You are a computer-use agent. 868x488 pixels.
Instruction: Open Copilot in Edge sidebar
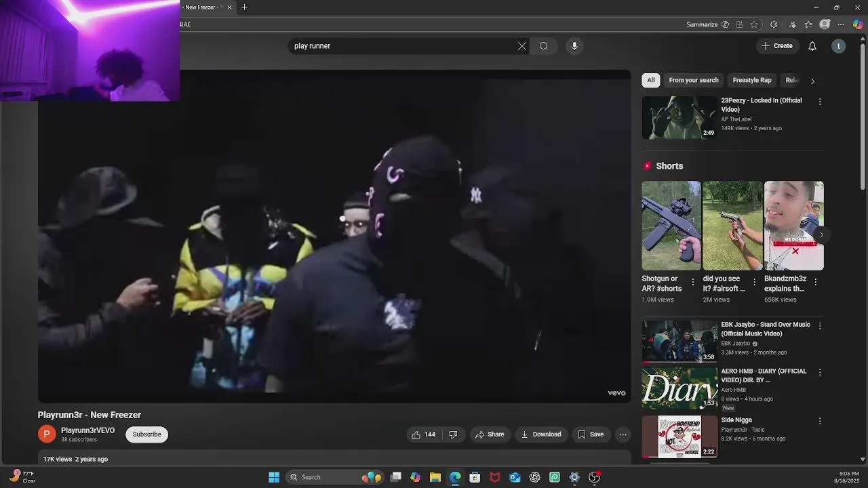pyautogui.click(x=858, y=24)
